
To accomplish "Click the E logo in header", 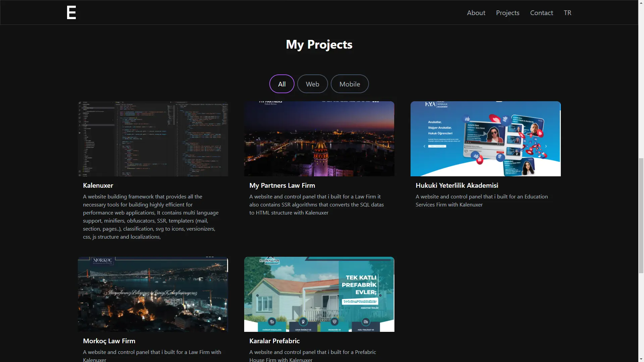I will click(x=71, y=13).
